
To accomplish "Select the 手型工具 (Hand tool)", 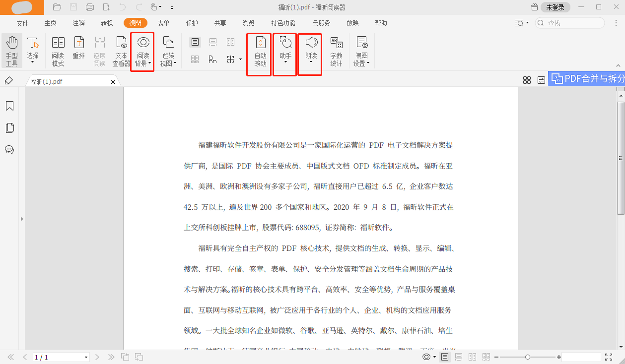I will coord(11,50).
